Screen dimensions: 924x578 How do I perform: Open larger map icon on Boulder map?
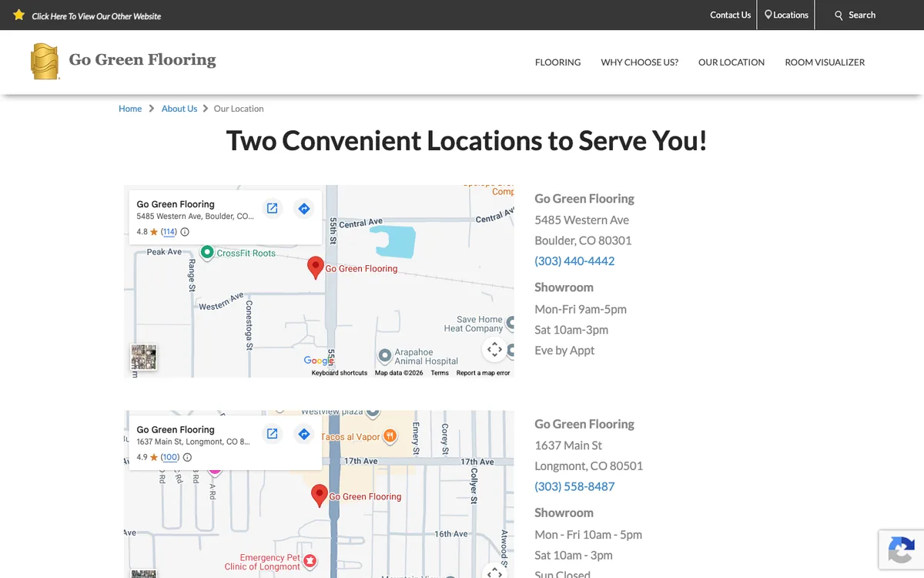pos(272,208)
